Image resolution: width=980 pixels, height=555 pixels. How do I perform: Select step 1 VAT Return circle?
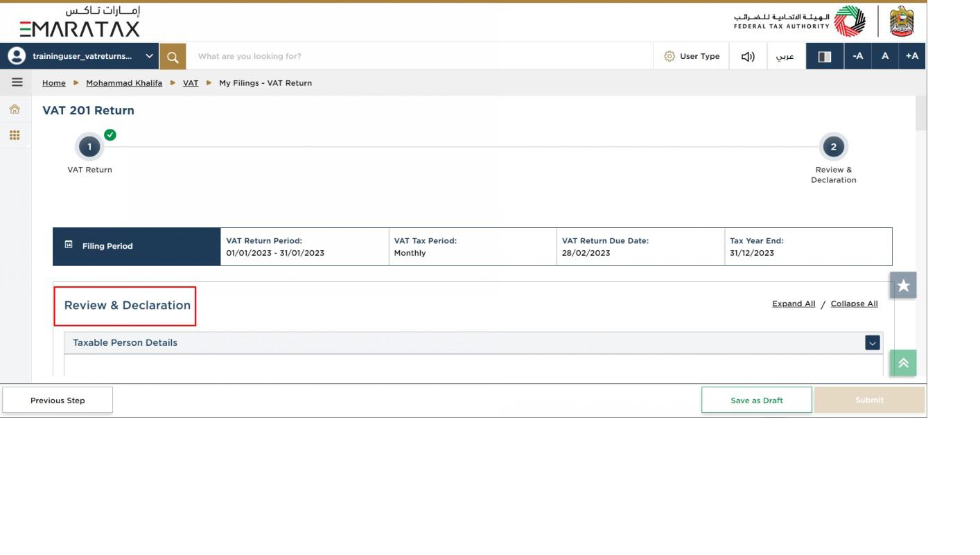pos(89,147)
